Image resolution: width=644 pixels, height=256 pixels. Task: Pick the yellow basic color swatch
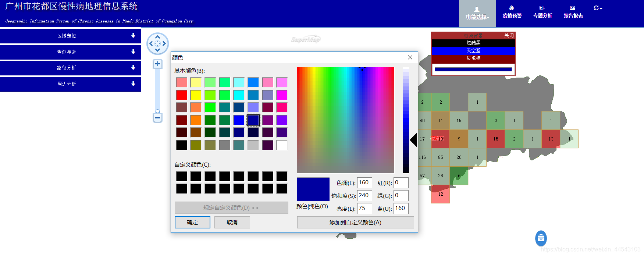click(196, 95)
